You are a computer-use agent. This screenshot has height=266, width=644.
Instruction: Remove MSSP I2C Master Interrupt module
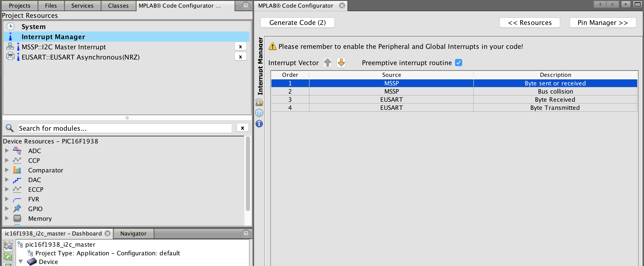click(240, 47)
